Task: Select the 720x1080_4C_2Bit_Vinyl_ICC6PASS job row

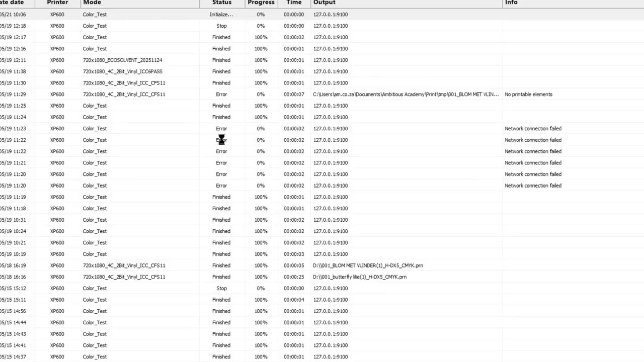Action: tap(322, 71)
